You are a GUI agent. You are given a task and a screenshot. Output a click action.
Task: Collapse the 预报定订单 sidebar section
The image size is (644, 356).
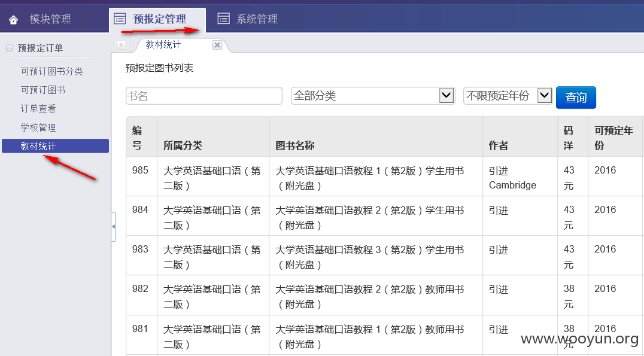tap(9, 48)
